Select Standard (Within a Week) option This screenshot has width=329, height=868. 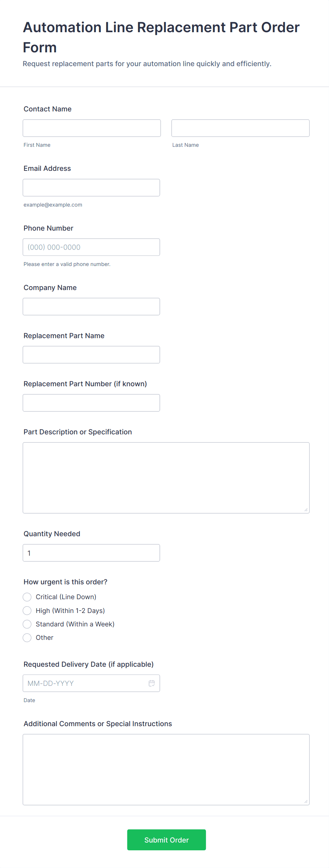(27, 624)
